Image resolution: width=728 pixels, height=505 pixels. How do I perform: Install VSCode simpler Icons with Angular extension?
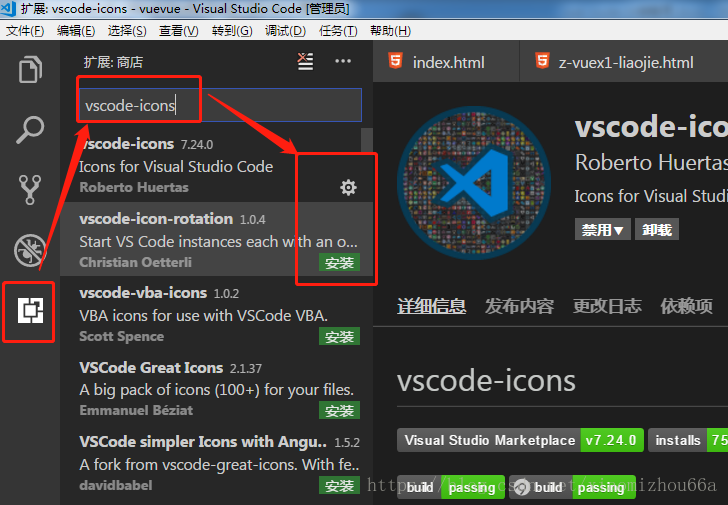coord(339,486)
